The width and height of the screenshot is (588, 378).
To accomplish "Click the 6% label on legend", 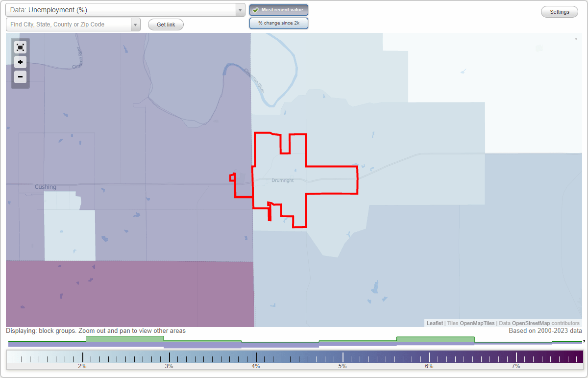I will [429, 366].
